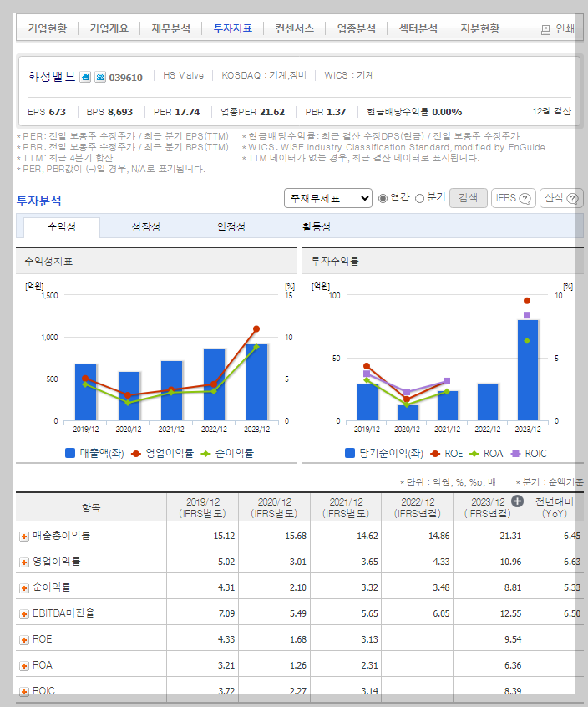The height and width of the screenshot is (707, 588).
Task: Switch to the 성장성 sub-tab
Action: pyautogui.click(x=146, y=226)
